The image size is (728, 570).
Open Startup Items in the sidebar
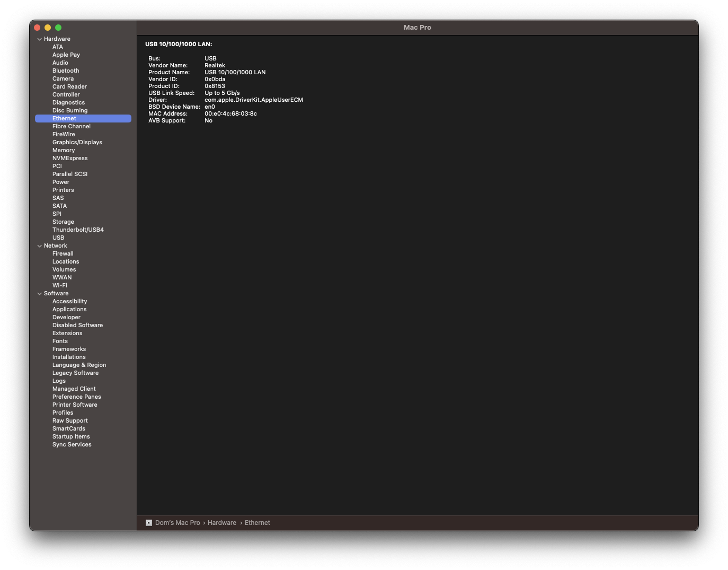pos(71,437)
